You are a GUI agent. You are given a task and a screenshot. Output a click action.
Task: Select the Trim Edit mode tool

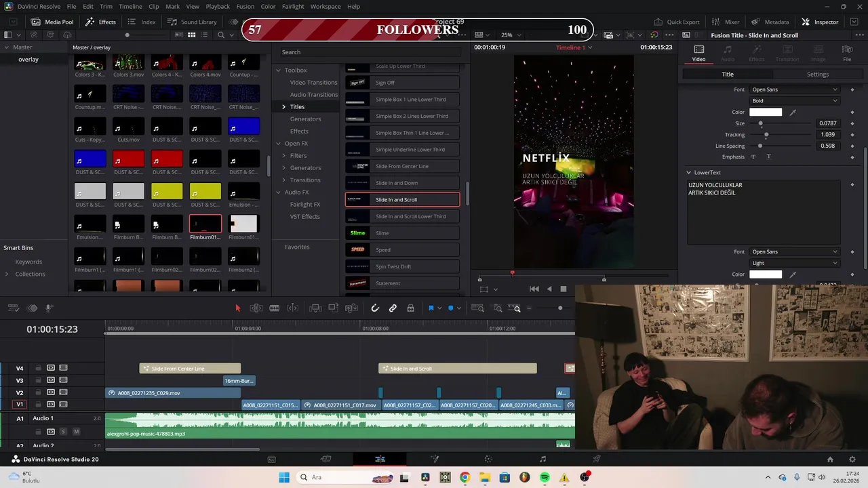[256, 308]
